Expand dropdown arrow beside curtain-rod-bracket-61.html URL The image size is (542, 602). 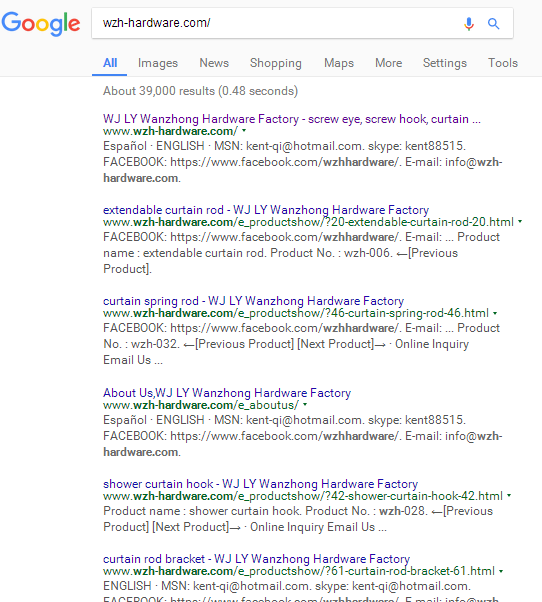[x=501, y=571]
